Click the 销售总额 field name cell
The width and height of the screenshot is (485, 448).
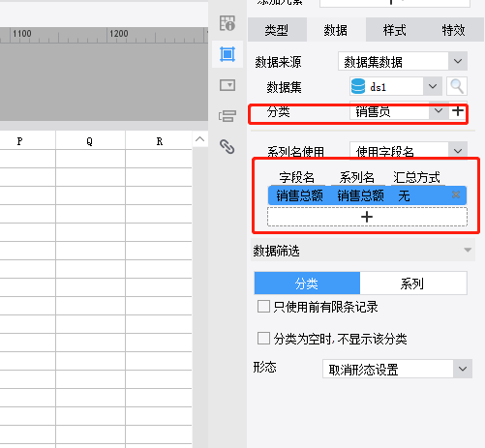[x=299, y=195]
